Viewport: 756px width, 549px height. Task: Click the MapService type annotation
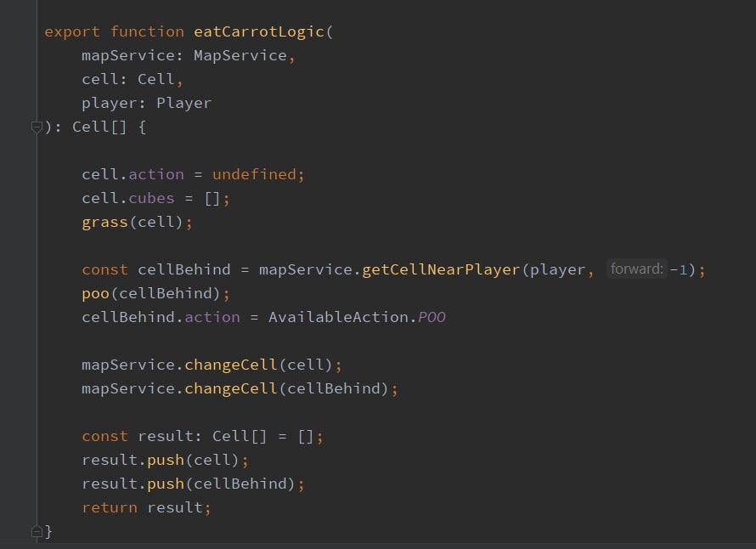click(x=240, y=55)
